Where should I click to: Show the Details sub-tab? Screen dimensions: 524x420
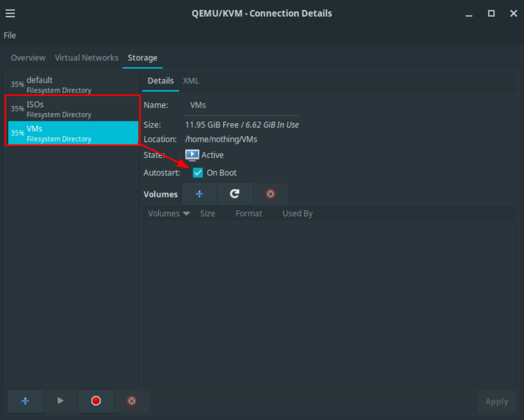[x=161, y=81]
